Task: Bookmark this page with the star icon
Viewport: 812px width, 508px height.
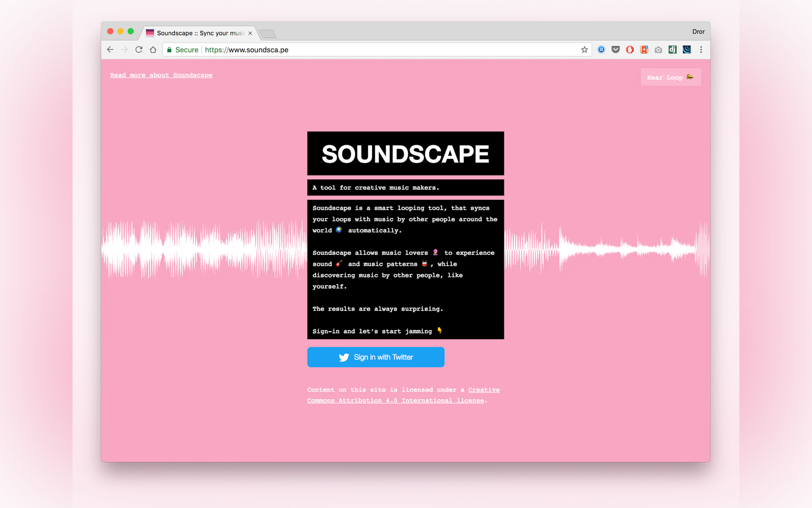Action: (584, 50)
